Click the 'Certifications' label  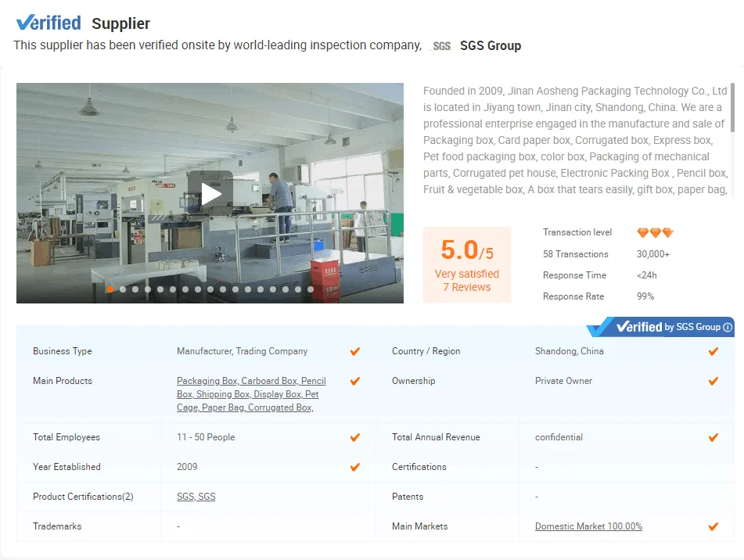pyautogui.click(x=419, y=467)
